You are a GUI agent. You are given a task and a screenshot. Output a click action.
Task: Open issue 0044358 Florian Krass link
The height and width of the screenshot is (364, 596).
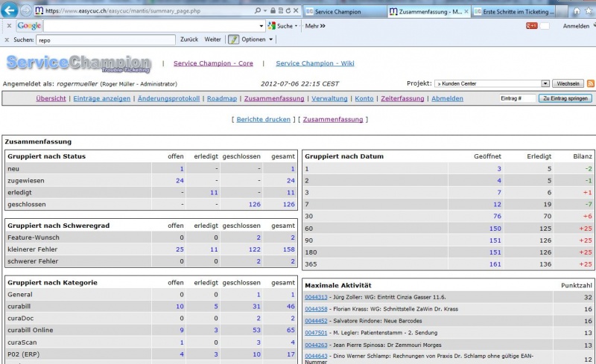(316, 309)
